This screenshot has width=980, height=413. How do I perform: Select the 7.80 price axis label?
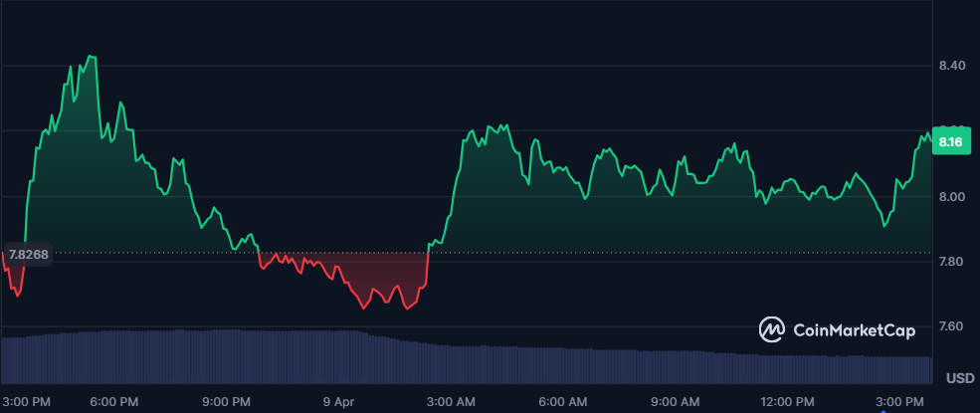pos(952,262)
